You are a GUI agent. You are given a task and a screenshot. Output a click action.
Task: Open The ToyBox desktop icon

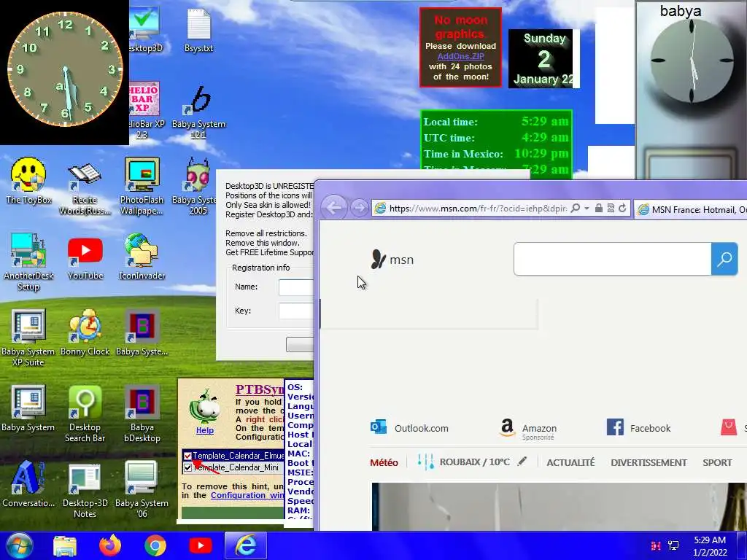28,181
